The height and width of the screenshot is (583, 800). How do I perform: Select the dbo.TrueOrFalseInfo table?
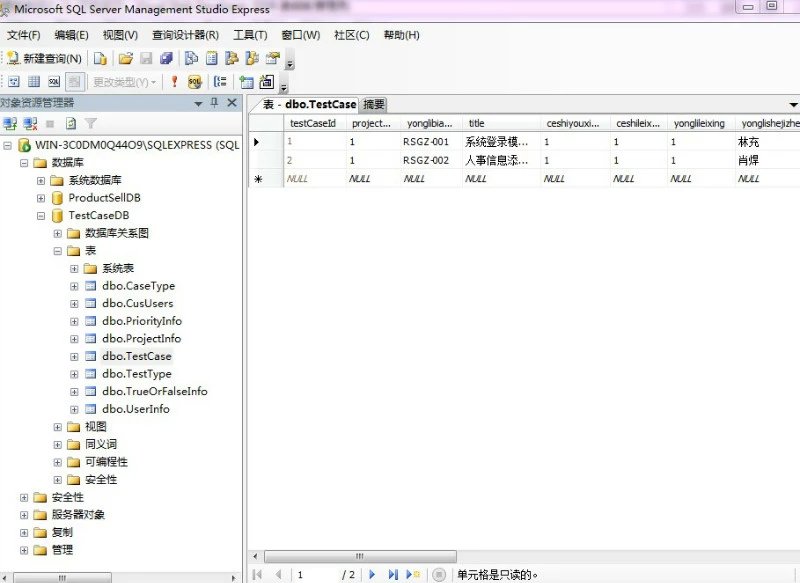(x=155, y=392)
